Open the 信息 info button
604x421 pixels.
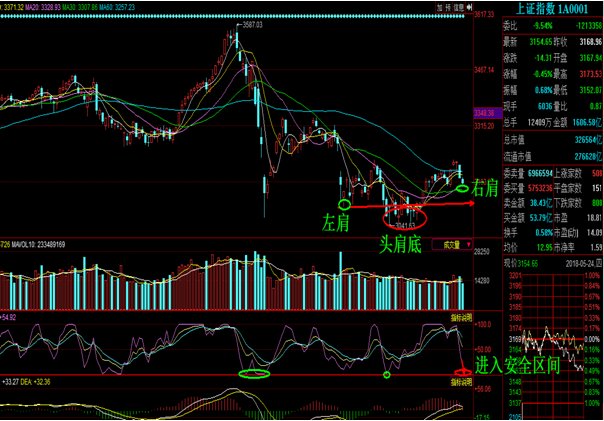point(458,7)
